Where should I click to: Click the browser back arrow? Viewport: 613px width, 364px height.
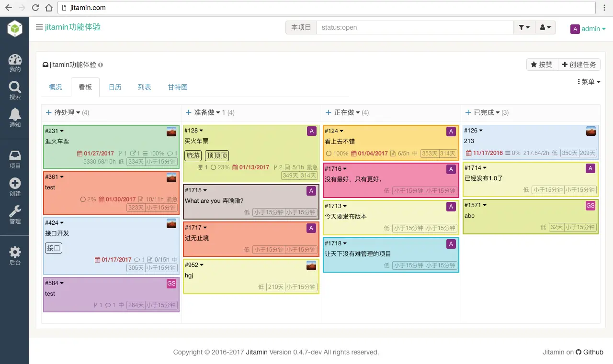tap(9, 8)
